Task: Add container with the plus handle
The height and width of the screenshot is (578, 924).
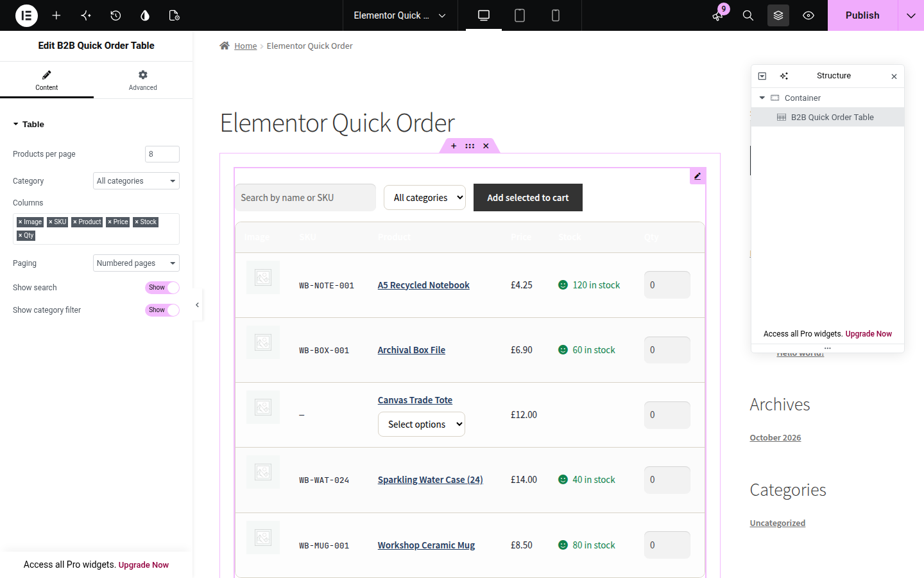Action: [454, 146]
